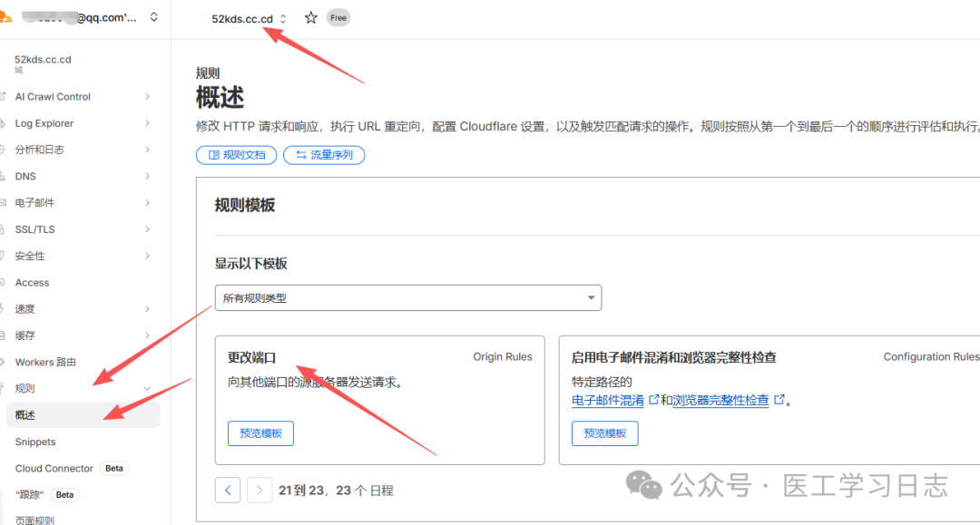The image size is (980, 525).
Task: Open the 流量序列 button
Action: point(324,155)
